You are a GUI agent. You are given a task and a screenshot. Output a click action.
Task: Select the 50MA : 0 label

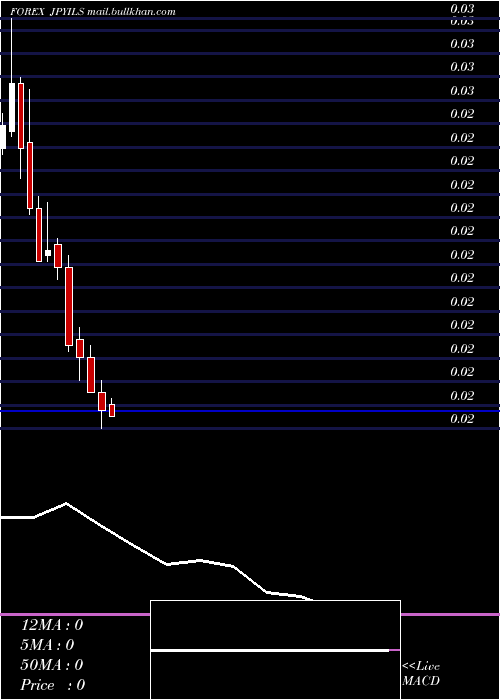pos(52,665)
